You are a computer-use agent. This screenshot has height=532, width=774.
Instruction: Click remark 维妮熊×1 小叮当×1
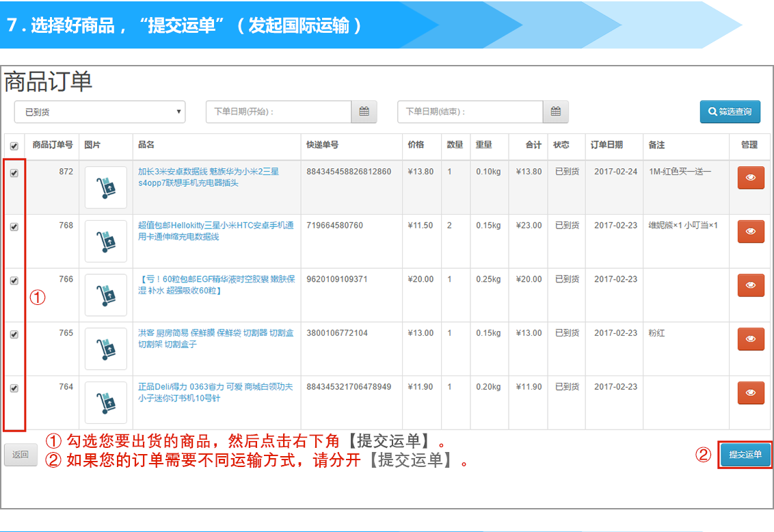click(683, 226)
